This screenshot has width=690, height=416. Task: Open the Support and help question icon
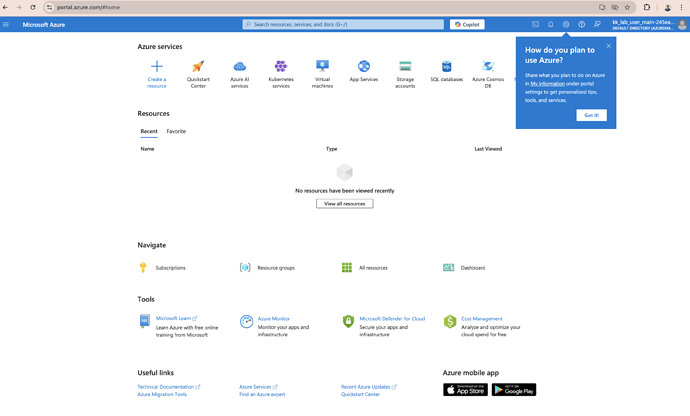point(581,25)
